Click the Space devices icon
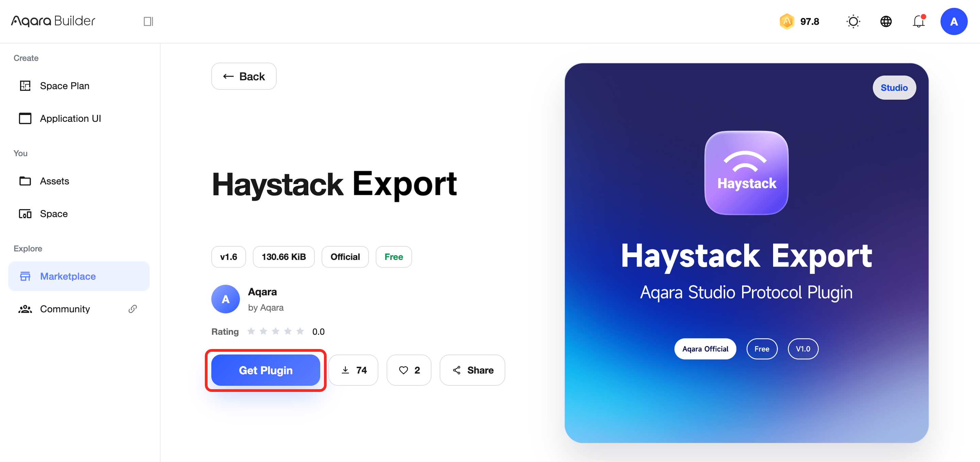980x462 pixels. point(25,214)
